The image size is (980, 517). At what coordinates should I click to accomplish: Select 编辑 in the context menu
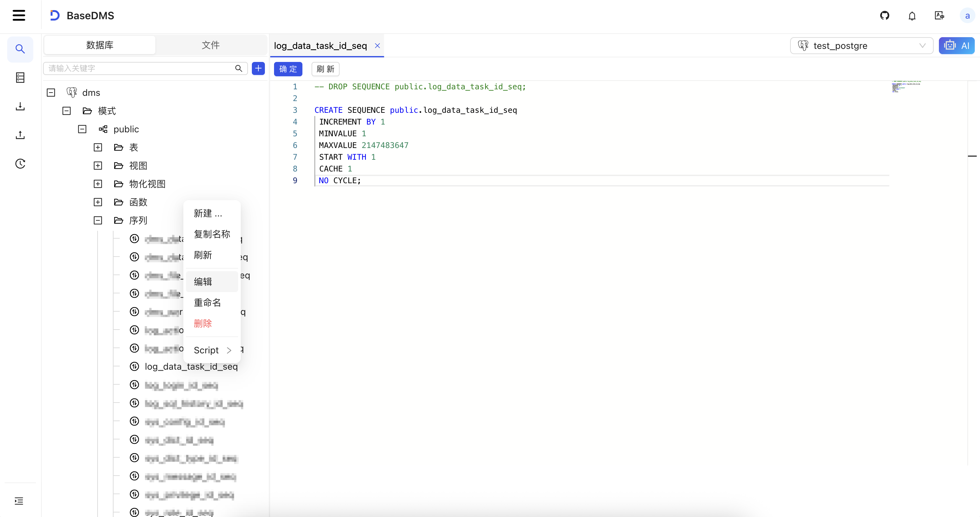203,282
